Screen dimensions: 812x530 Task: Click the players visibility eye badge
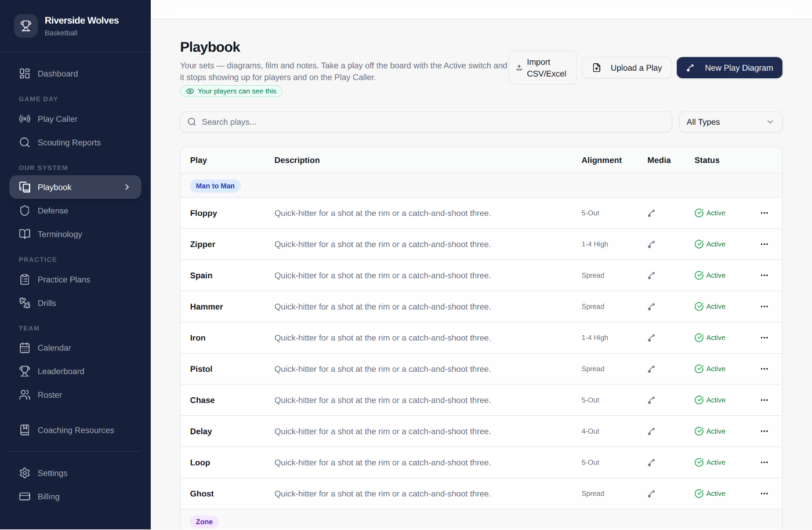[231, 92]
